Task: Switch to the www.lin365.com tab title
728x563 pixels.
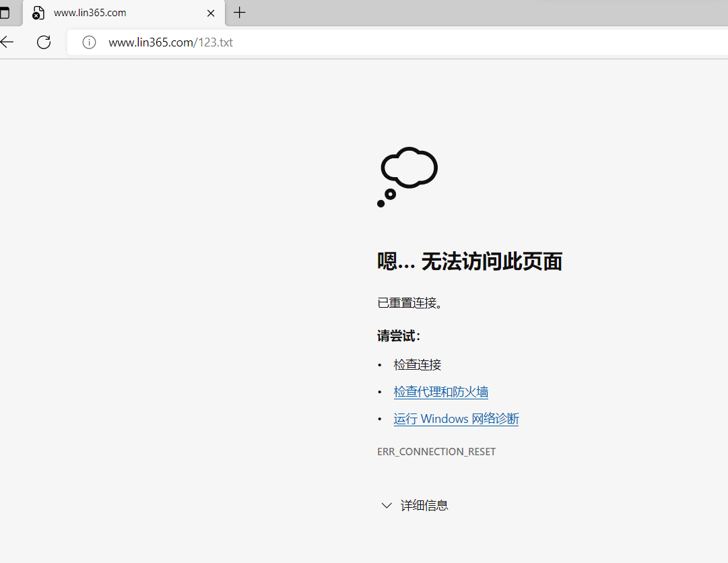Action: pyautogui.click(x=90, y=13)
